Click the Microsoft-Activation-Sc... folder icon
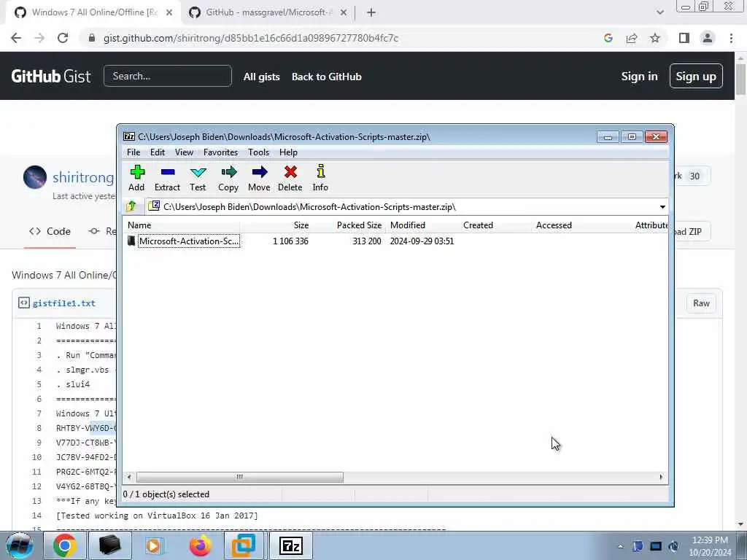This screenshot has height=560, width=747. pos(131,241)
